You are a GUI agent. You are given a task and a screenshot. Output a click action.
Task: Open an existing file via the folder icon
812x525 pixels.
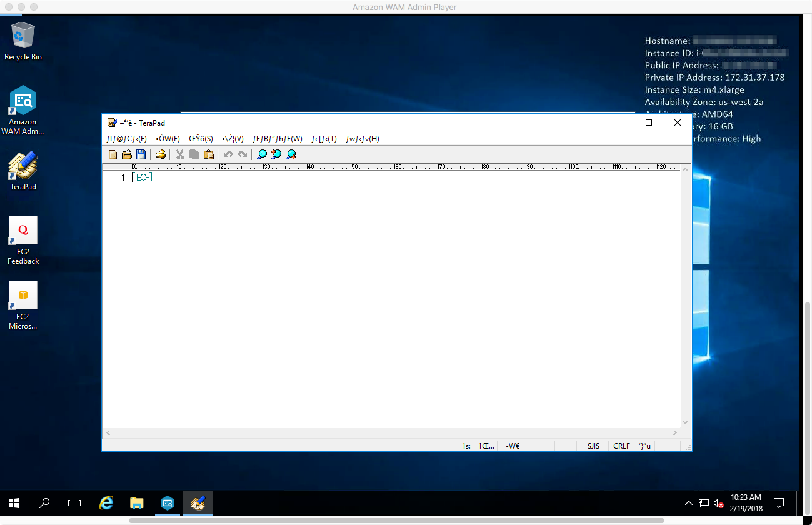127,154
